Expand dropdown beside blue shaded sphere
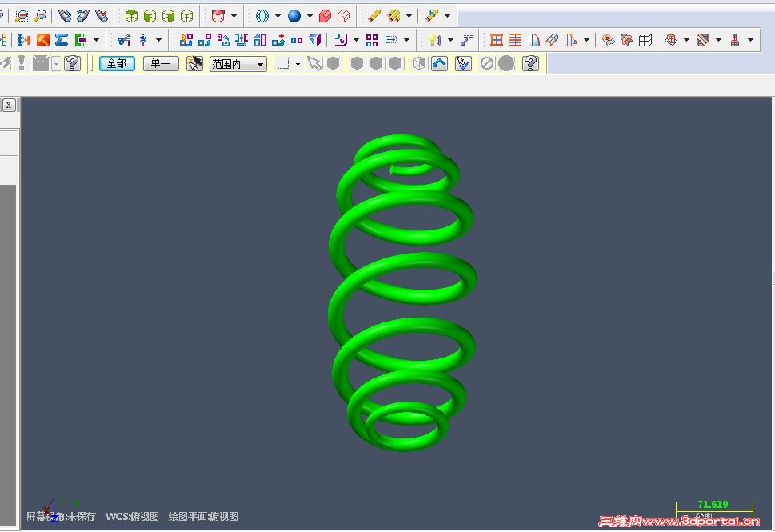 [310, 16]
